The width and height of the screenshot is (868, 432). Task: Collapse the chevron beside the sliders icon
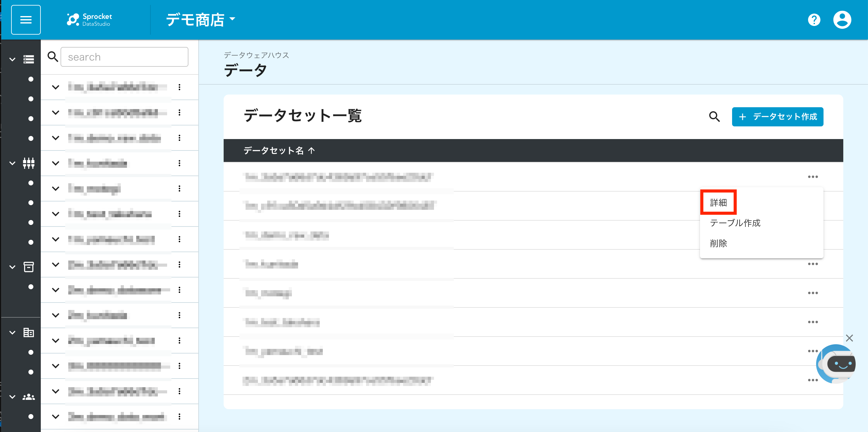pos(12,163)
